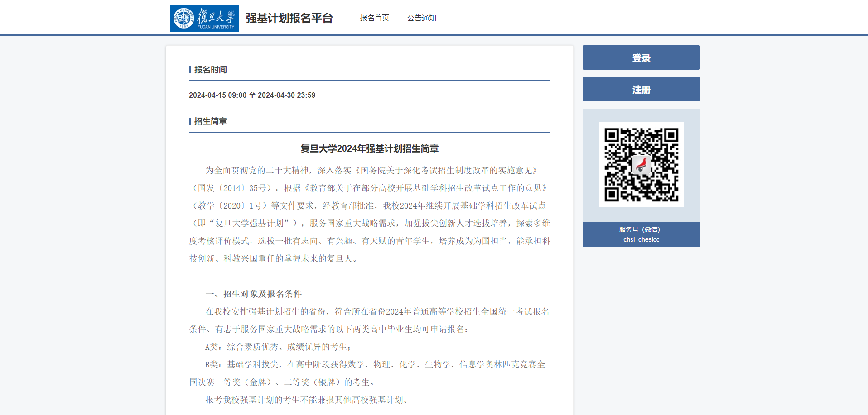The height and width of the screenshot is (415, 868).
Task: Click the 招生简章 section heading
Action: (211, 121)
